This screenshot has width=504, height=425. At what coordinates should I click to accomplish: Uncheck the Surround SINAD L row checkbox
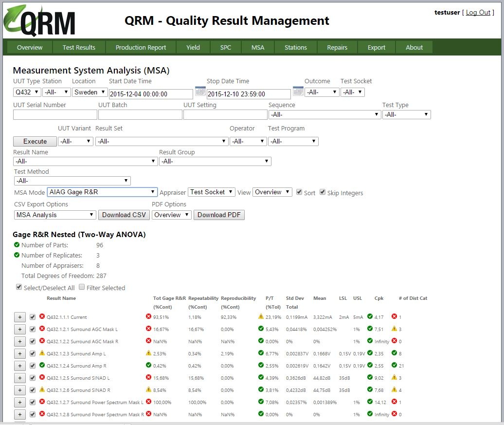click(x=33, y=378)
